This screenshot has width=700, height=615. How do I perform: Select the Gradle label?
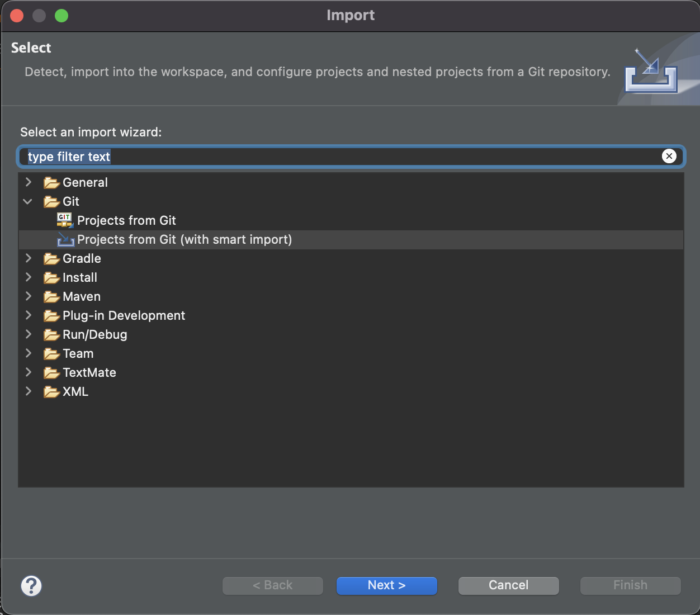coord(82,259)
